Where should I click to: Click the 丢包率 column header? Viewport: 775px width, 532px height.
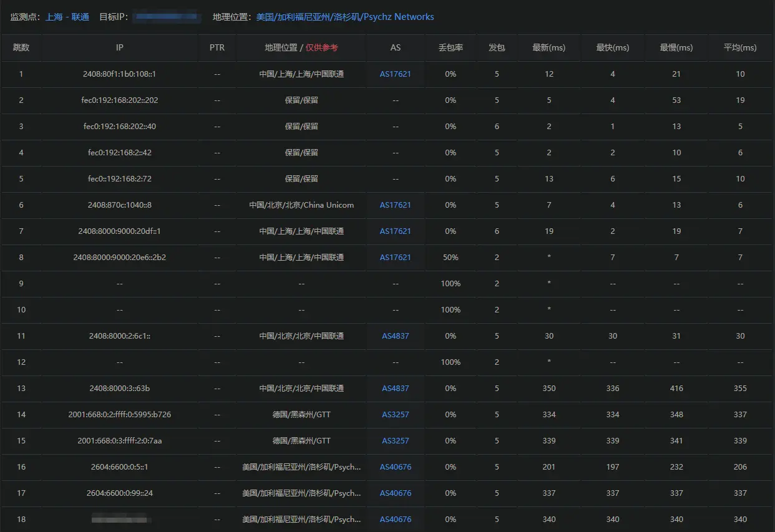coord(451,47)
